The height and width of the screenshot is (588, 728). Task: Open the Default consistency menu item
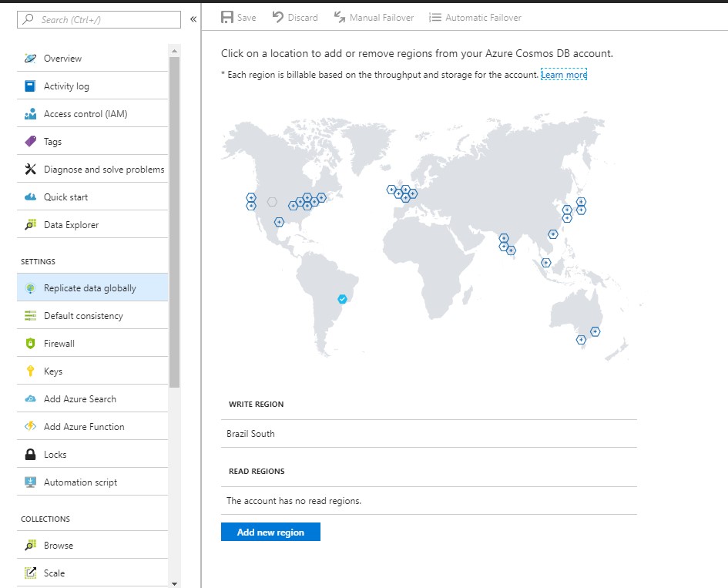[x=92, y=316]
